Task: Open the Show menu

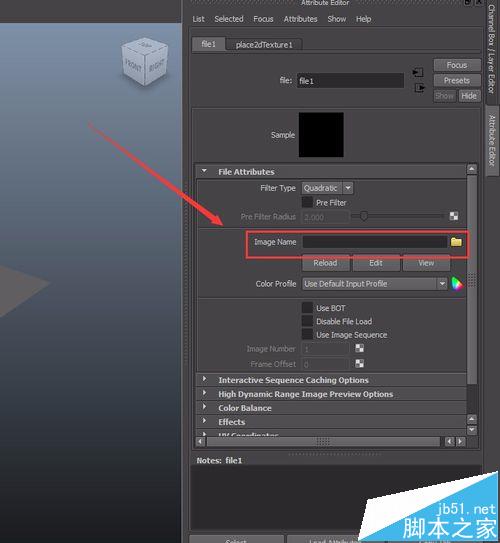Action: click(x=337, y=19)
